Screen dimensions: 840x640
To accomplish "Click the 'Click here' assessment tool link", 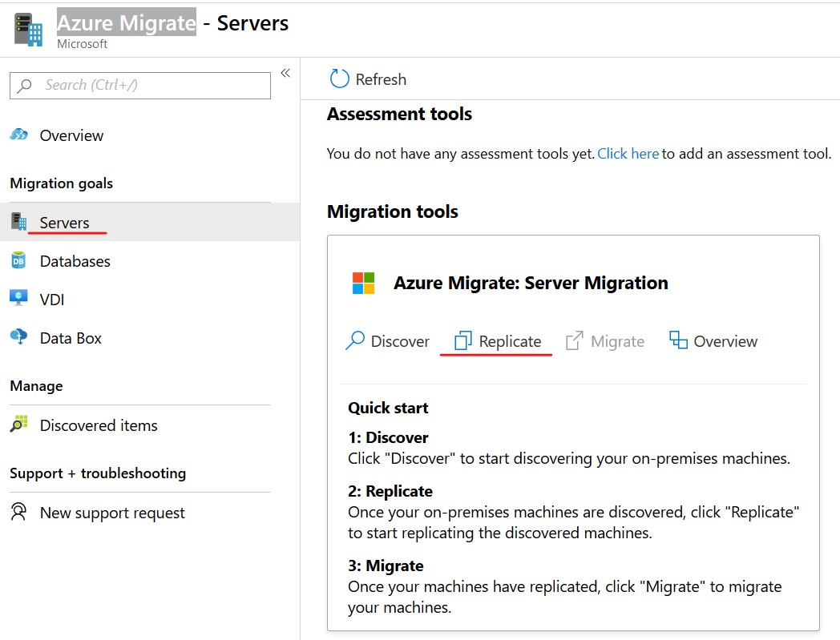I will (x=628, y=154).
